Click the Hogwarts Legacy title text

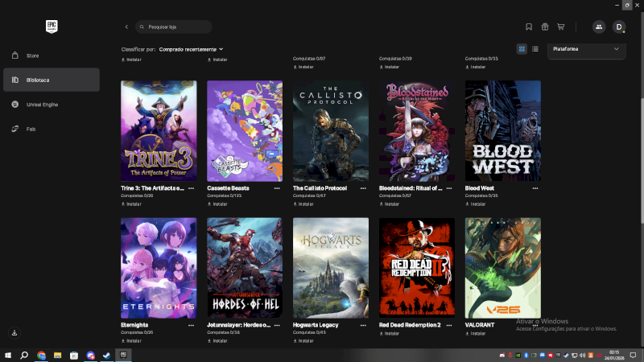(x=316, y=325)
